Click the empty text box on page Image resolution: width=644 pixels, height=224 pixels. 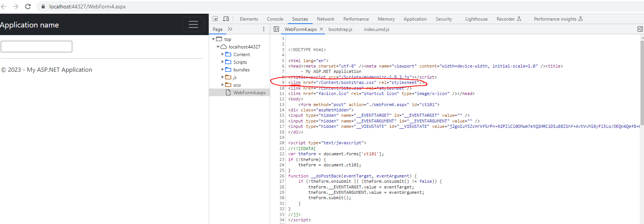(36, 47)
